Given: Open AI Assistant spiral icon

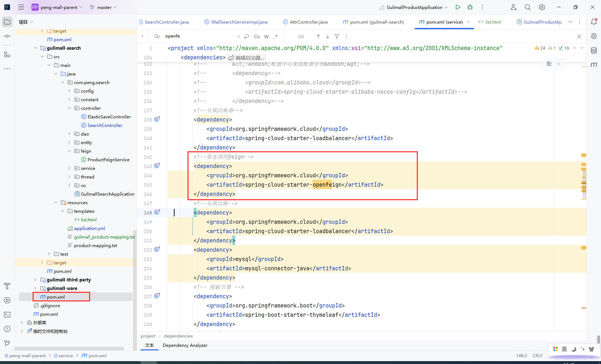Looking at the screenshot, I should coord(594,36).
